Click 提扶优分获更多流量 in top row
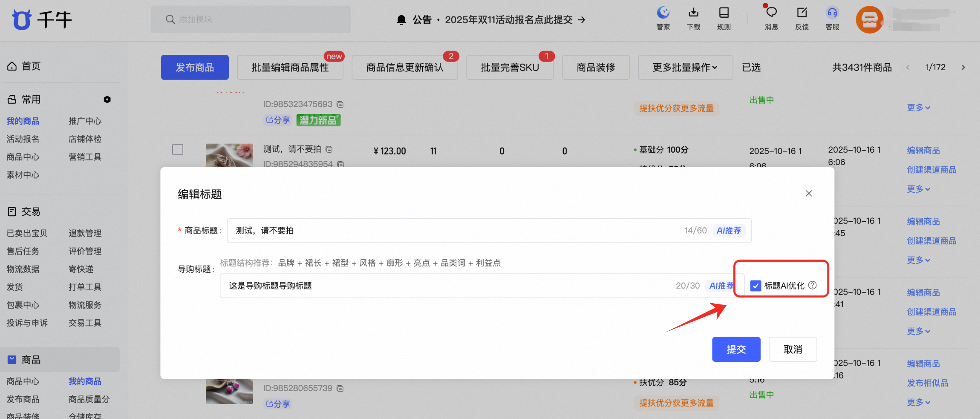 pyautogui.click(x=676, y=108)
